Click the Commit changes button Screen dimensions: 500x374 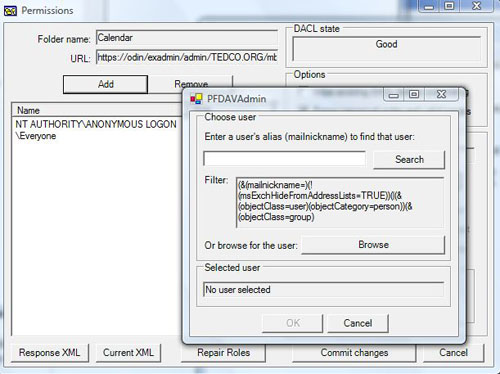click(x=354, y=353)
